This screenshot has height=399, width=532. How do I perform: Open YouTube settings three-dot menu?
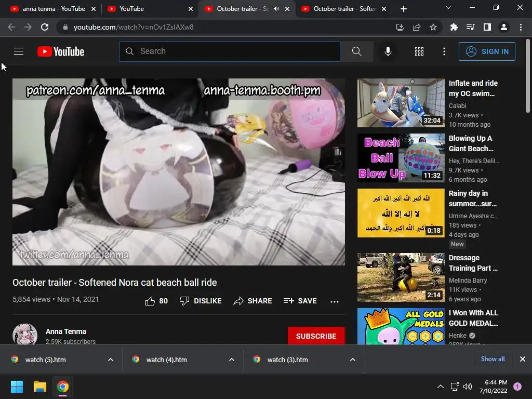coord(444,51)
